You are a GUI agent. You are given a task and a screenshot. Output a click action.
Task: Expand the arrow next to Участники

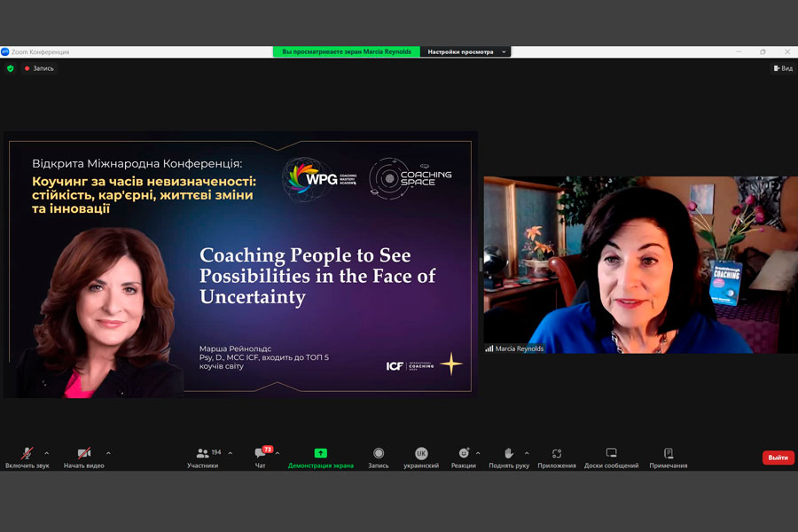[231, 452]
